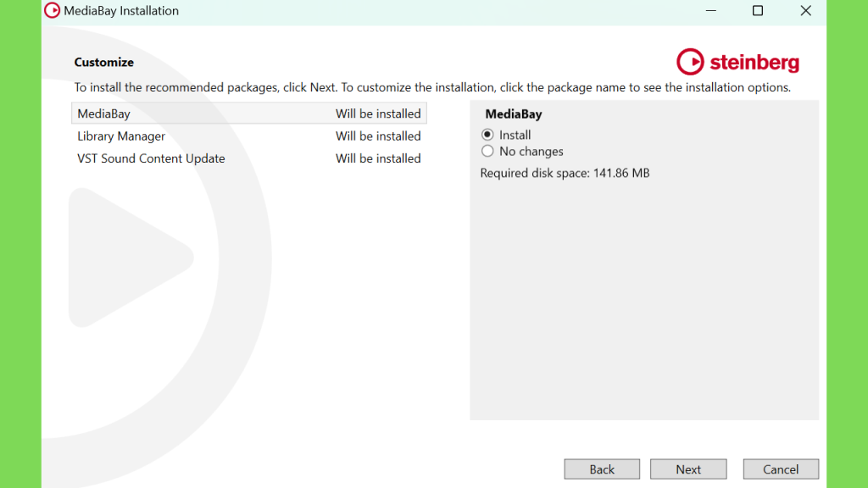Screen dimensions: 868x488
Task: Go back with the Back button
Action: (602, 469)
